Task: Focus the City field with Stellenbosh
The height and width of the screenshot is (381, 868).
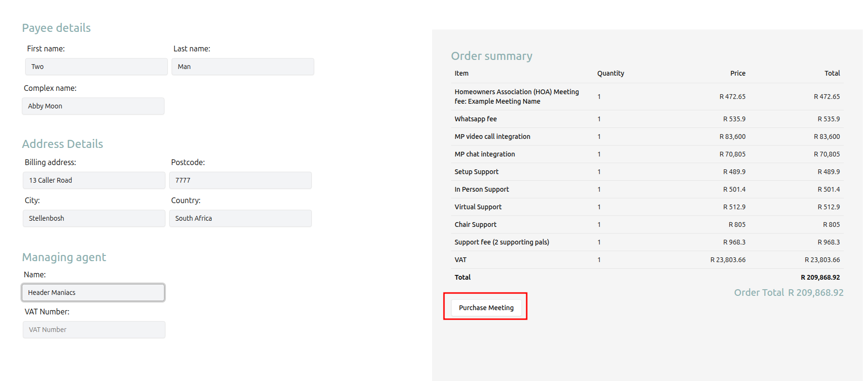Action: pyautogui.click(x=94, y=218)
